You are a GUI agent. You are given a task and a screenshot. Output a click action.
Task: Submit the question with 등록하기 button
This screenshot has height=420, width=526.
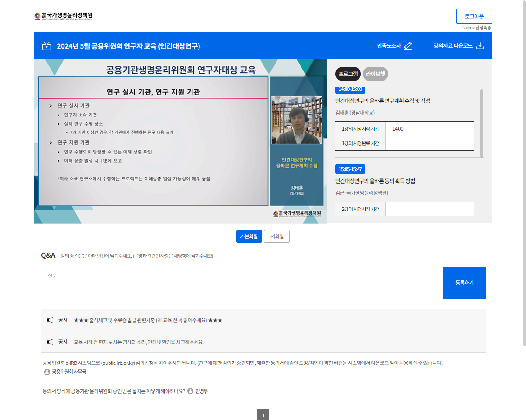point(464,283)
